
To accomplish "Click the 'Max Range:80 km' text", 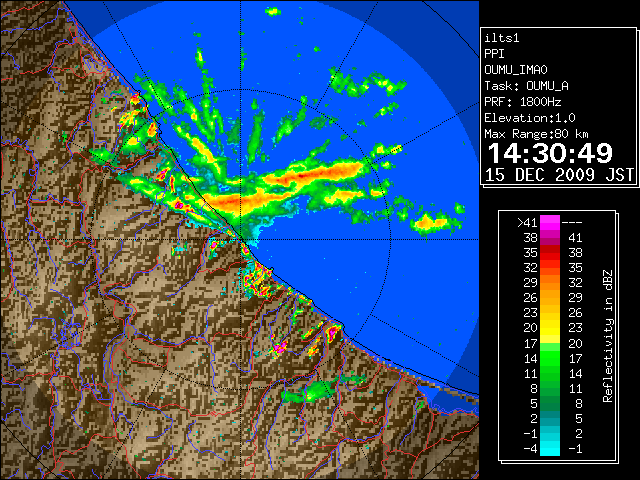I will pyautogui.click(x=536, y=134).
